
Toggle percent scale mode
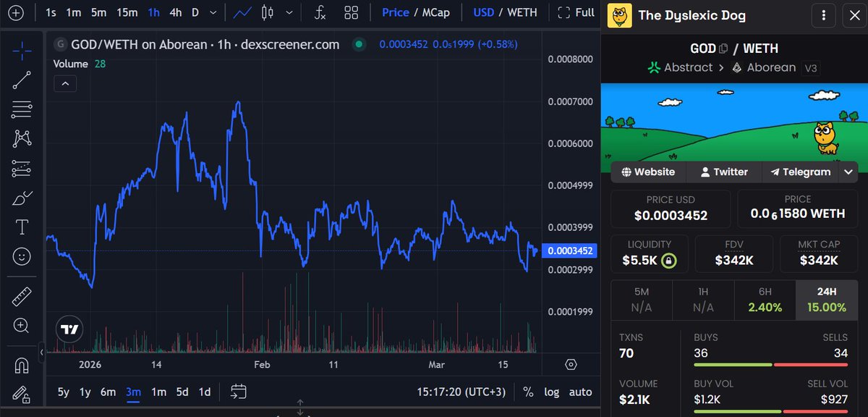point(529,392)
